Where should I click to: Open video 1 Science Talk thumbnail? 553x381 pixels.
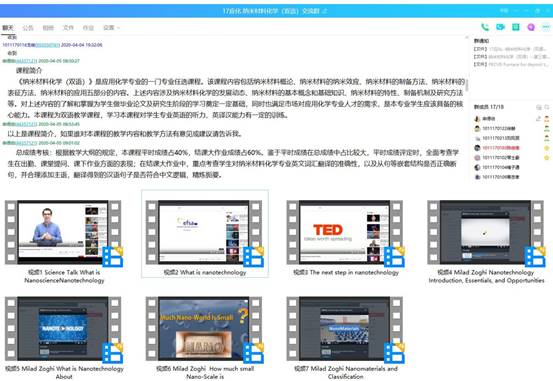63,232
